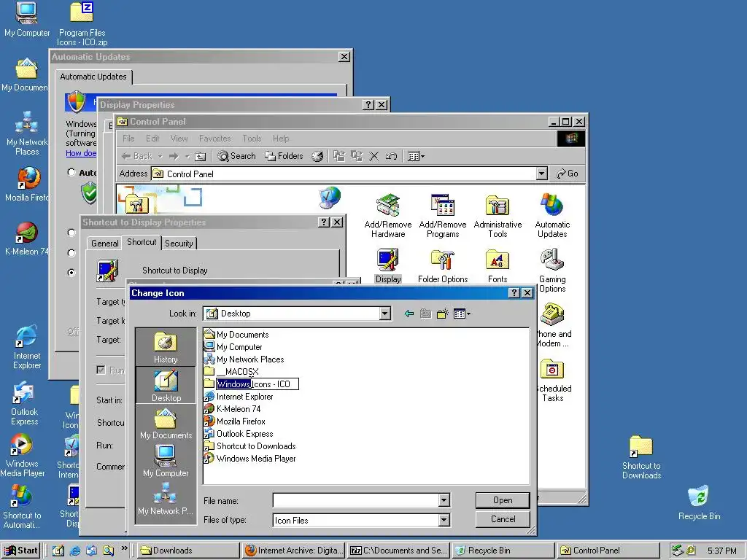This screenshot has height=560, width=747.
Task: Select K-Meleon 74 in file list
Action: tap(232, 409)
